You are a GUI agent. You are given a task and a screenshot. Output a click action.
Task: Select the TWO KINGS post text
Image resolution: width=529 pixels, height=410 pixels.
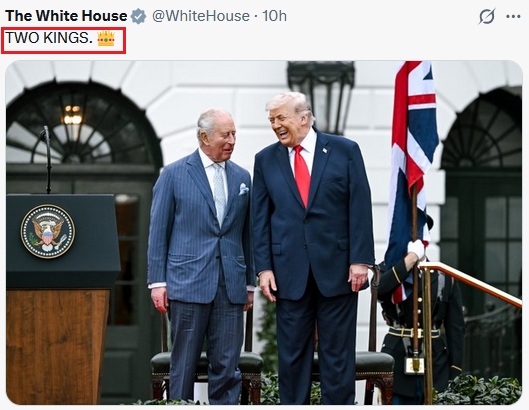49,38
